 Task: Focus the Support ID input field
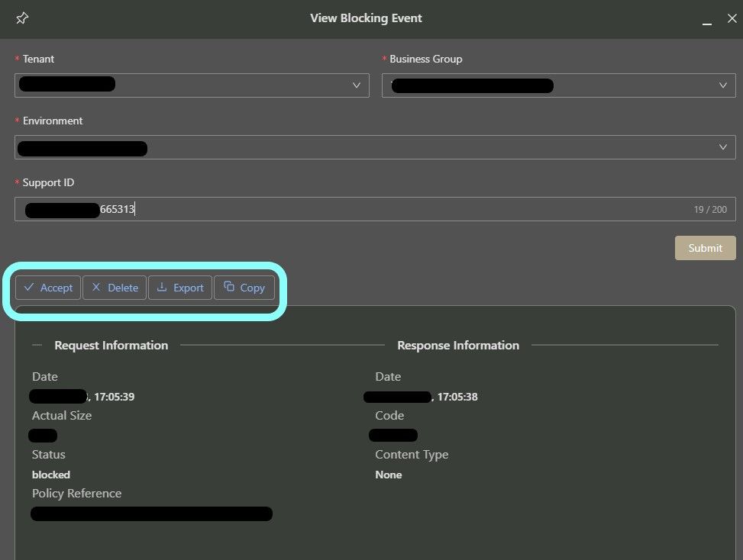click(x=382, y=209)
